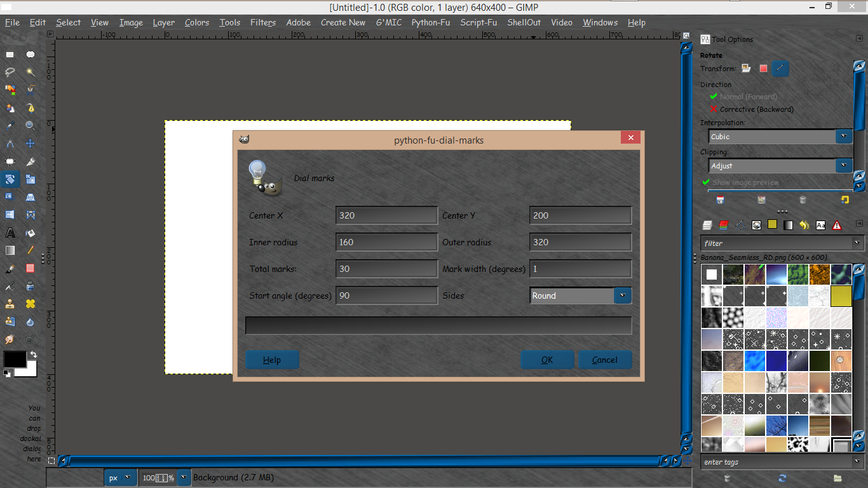Swap foreground and background colors
868x488 pixels.
coord(33,355)
